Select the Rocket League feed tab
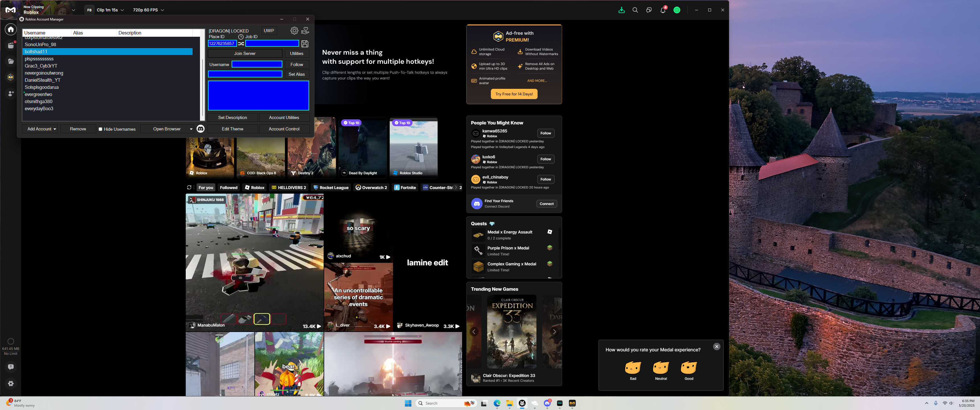The height and width of the screenshot is (410, 980). pyautogui.click(x=330, y=188)
